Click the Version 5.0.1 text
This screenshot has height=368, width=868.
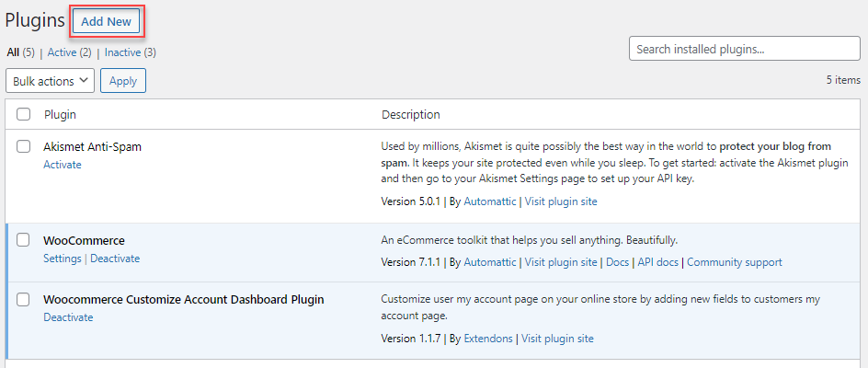411,201
